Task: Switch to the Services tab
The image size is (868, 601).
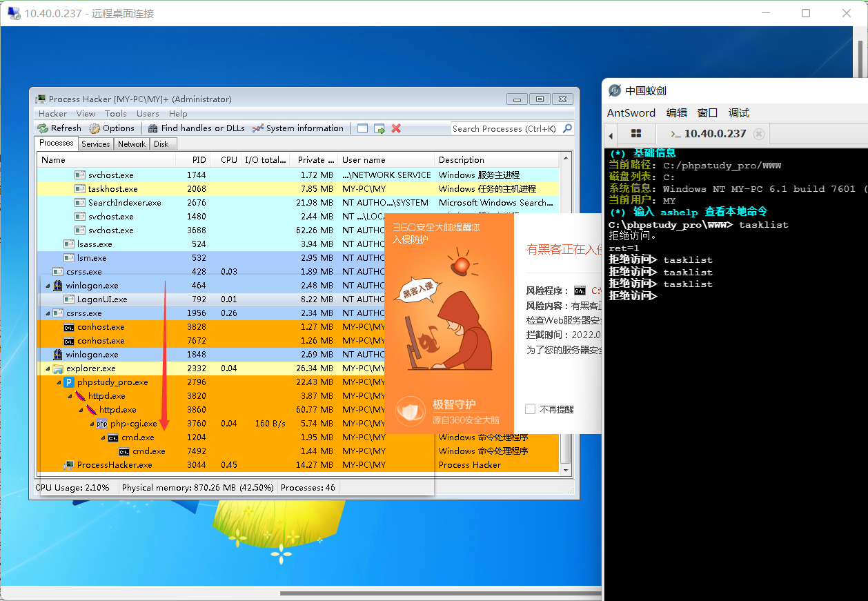Action: click(95, 144)
